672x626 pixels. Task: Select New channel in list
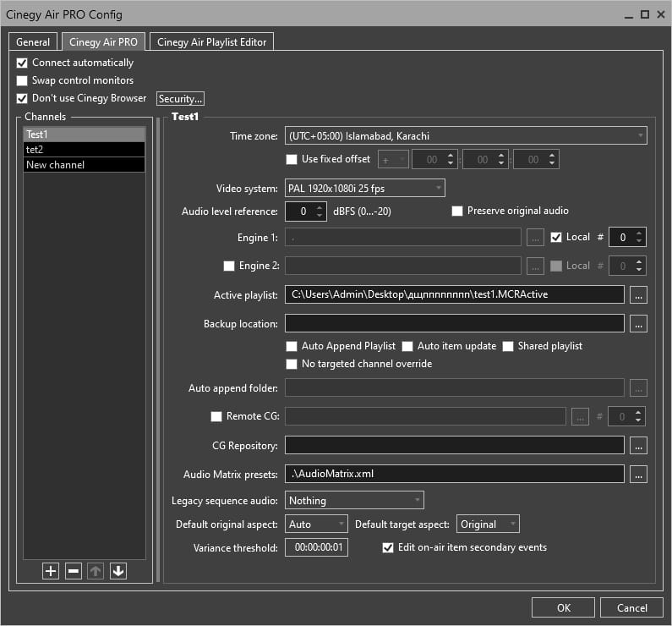85,165
